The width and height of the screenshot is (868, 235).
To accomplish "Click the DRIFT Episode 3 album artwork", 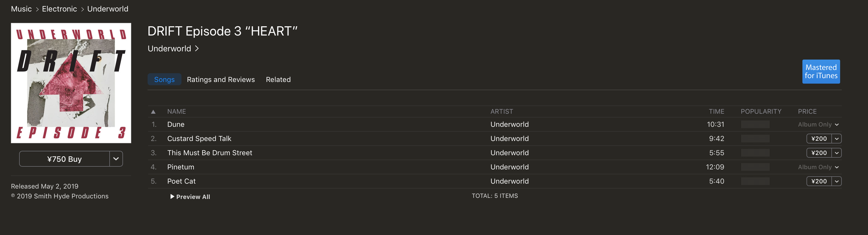I will point(71,83).
